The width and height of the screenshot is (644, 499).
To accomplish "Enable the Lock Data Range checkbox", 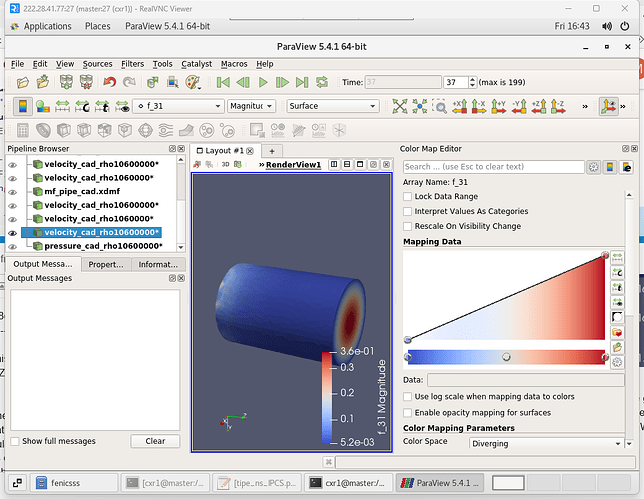I will (x=408, y=197).
